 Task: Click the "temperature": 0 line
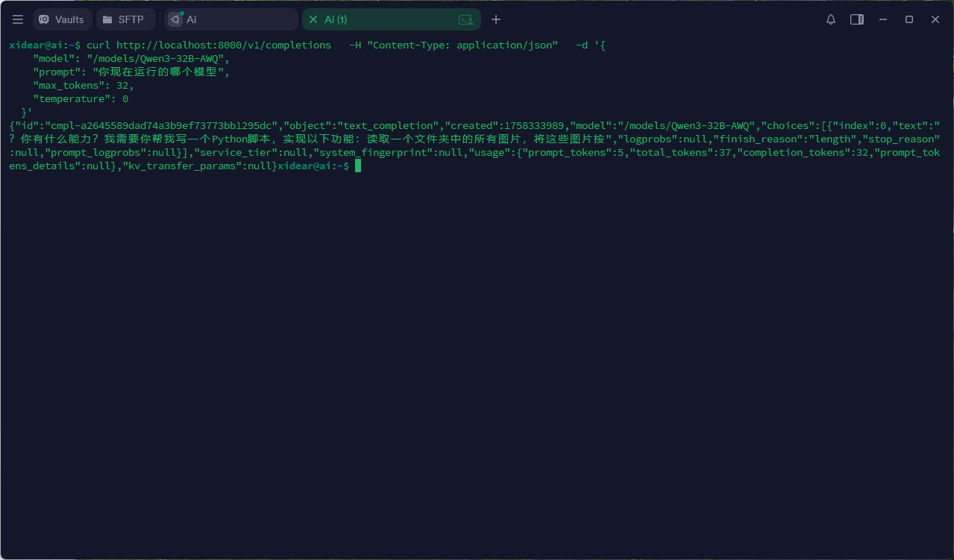click(81, 99)
